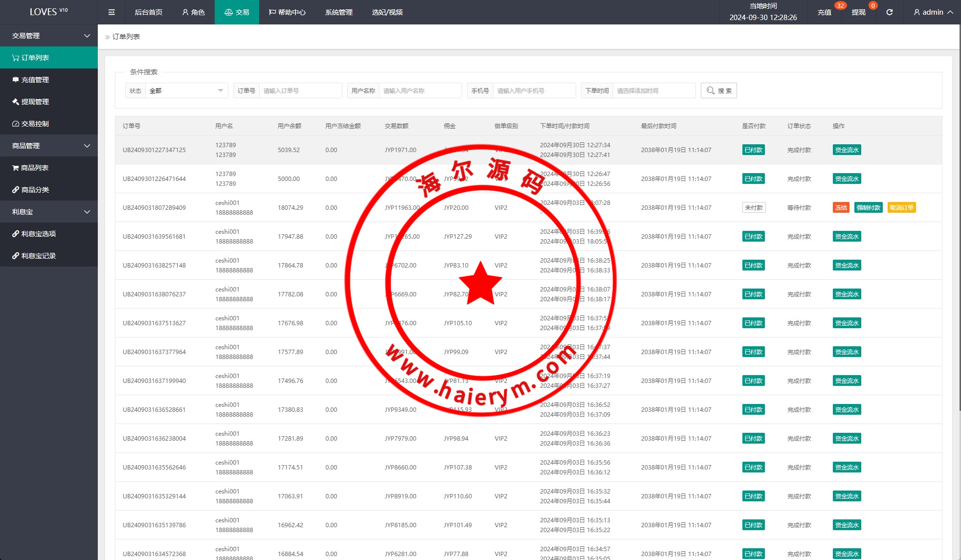Image resolution: width=961 pixels, height=560 pixels.
Task: Open 商品分类 in the sidebar
Action: (x=35, y=190)
